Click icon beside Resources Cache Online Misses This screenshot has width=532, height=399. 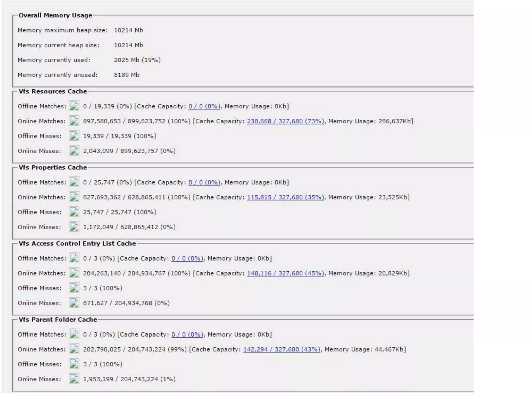pos(74,151)
